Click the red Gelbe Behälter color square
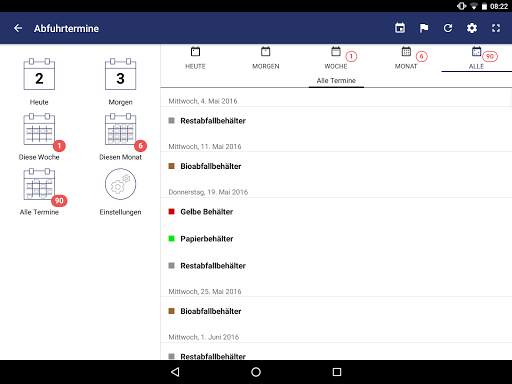Image resolution: width=512 pixels, height=384 pixels. pyautogui.click(x=172, y=212)
